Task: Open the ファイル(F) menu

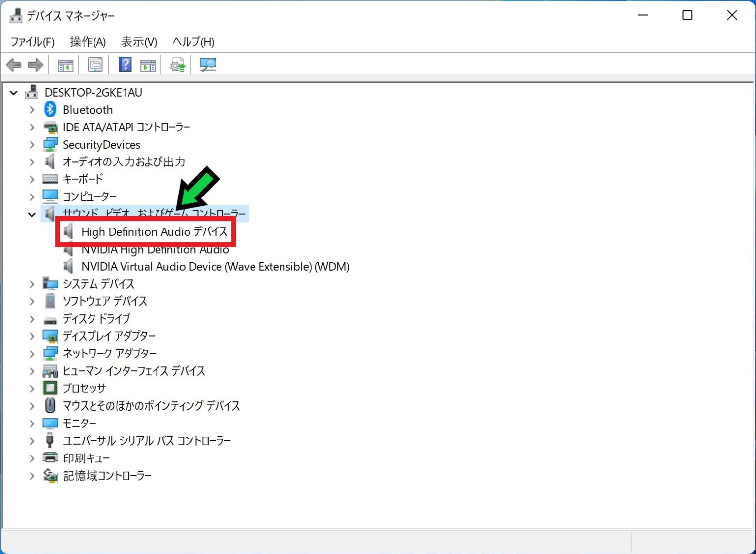Action: [32, 42]
